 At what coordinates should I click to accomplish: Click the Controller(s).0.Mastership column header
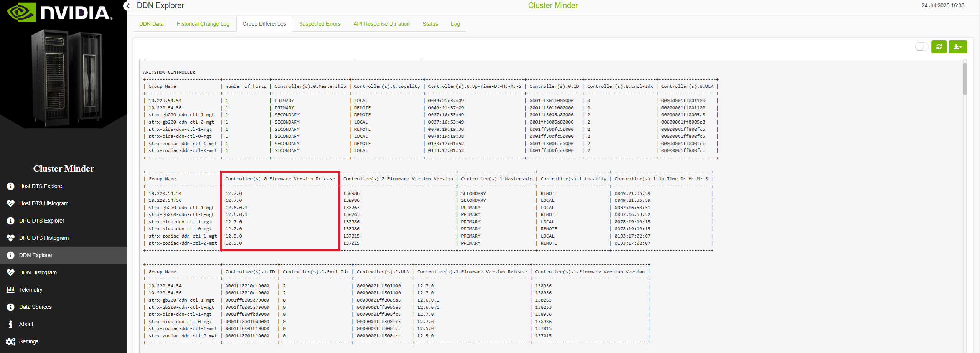(310, 86)
